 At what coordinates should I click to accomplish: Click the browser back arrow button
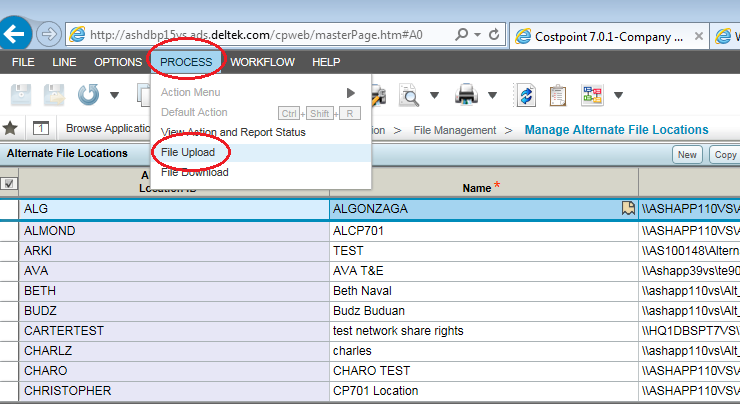pyautogui.click(x=15, y=34)
